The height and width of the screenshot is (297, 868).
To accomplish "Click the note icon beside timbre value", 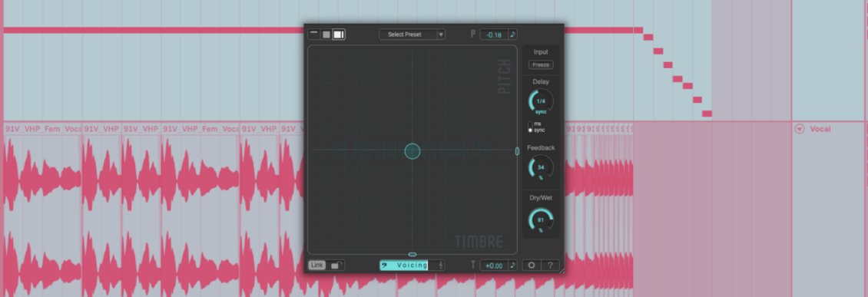I will pyautogui.click(x=512, y=266).
